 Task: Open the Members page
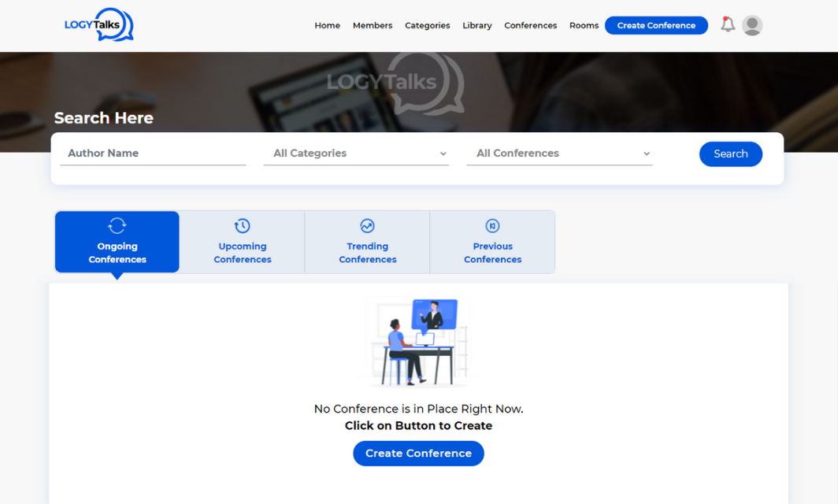[x=373, y=25]
